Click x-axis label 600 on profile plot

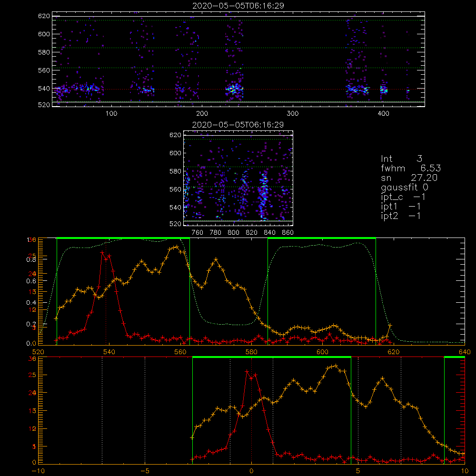pyautogui.click(x=322, y=352)
